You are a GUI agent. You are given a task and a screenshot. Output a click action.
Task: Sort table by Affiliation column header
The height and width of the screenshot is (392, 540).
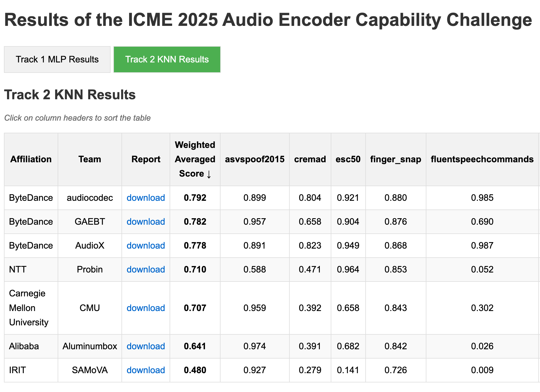pos(31,159)
